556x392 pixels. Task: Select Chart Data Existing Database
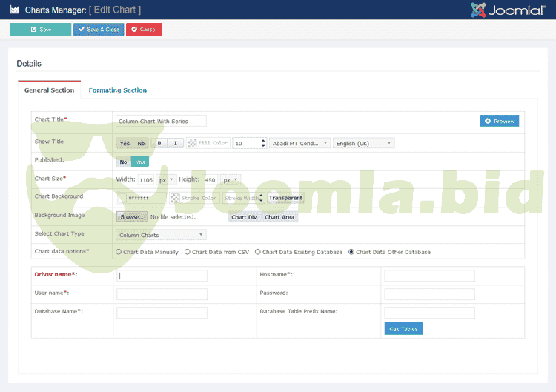[257, 252]
